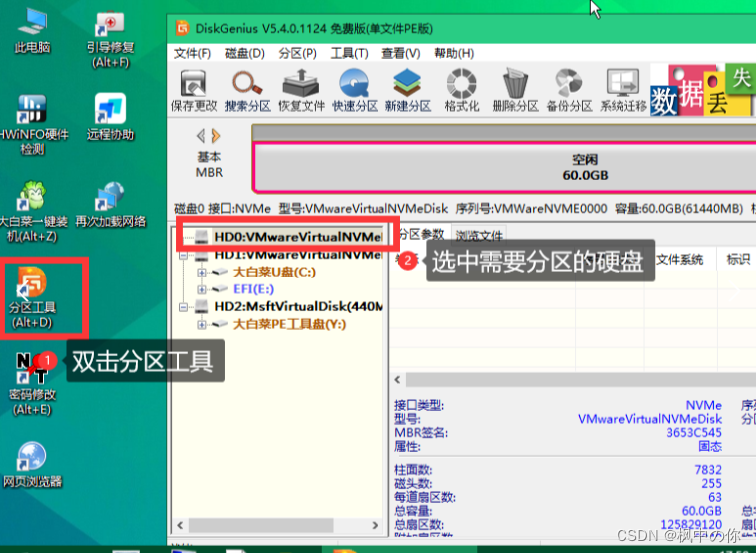Launch 大白菜一键装机 desktop icon
The height and width of the screenshot is (553, 756).
32,212
